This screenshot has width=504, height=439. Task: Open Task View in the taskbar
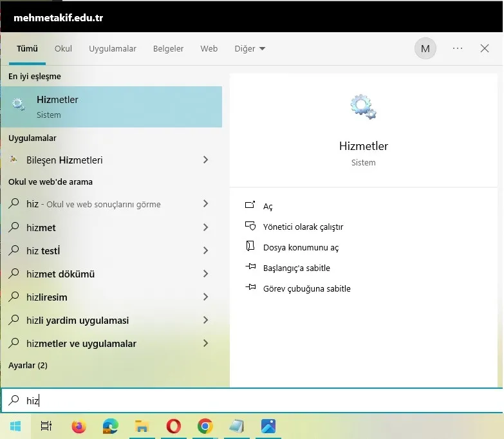click(46, 426)
